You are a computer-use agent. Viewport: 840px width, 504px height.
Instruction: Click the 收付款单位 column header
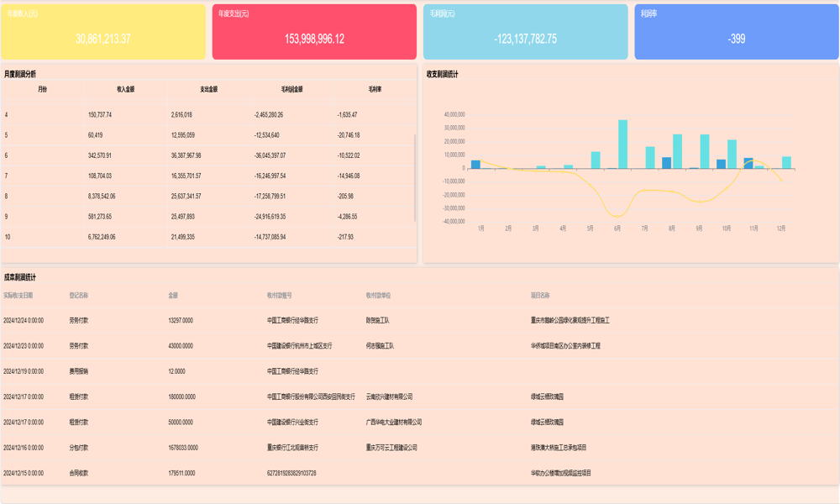tap(378, 296)
